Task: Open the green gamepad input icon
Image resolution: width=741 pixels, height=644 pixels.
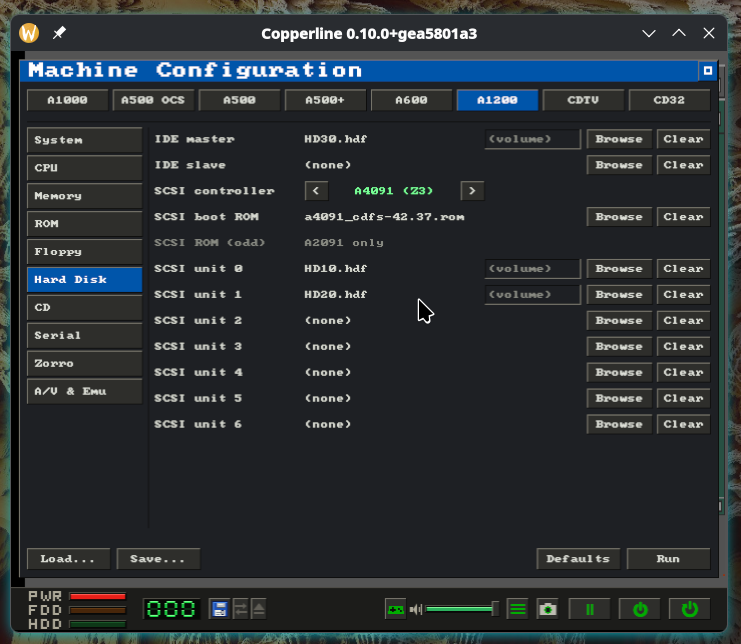Action: tap(396, 610)
